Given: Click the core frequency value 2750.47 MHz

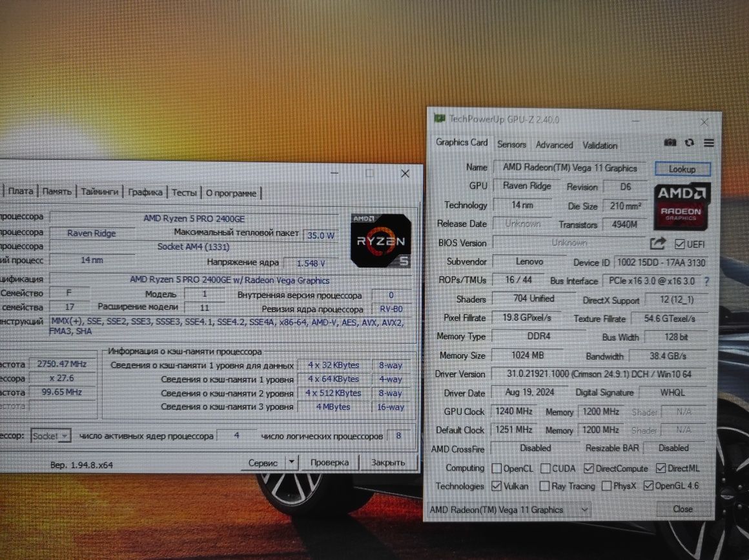Looking at the screenshot, I should 62,365.
